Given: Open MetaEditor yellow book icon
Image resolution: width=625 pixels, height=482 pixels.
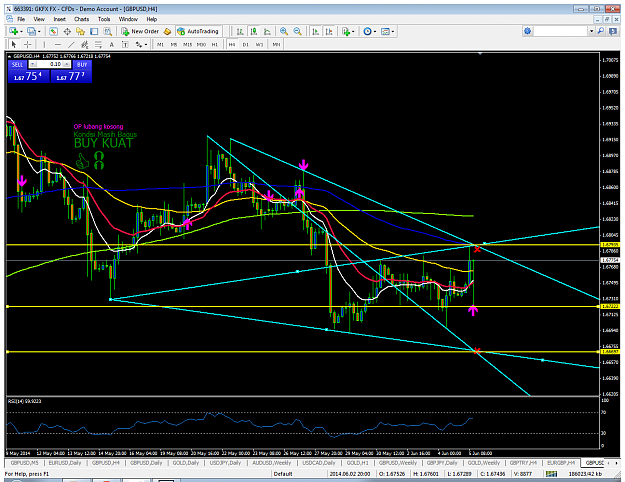Looking at the screenshot, I should tap(167, 31).
